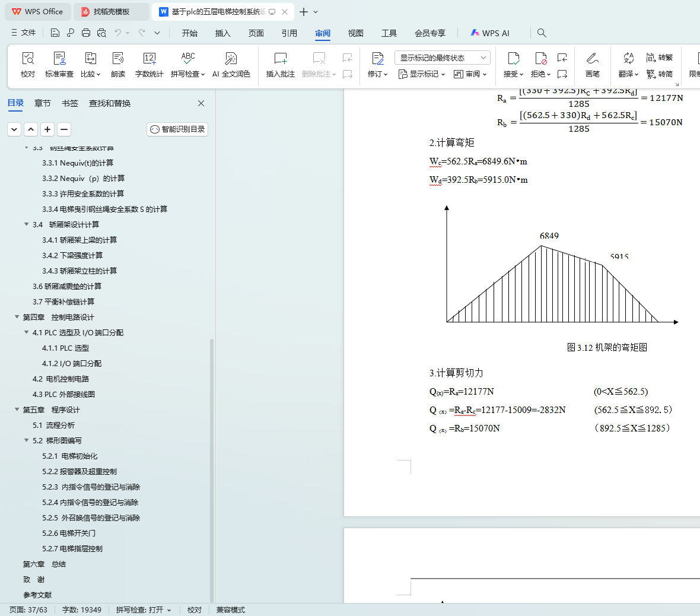
Task: Convert text with 简转繁
Action: 660,58
